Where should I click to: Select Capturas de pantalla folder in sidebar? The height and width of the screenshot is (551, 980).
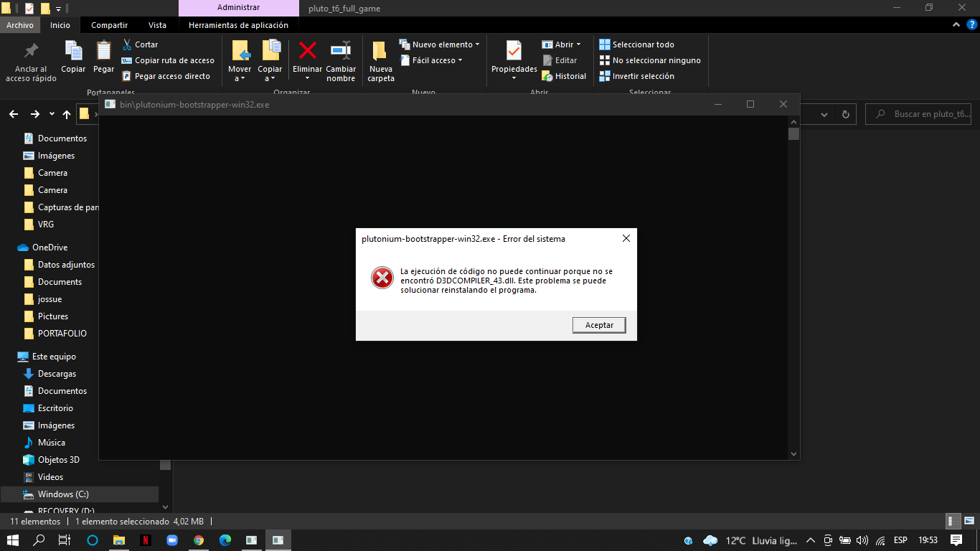pyautogui.click(x=60, y=207)
